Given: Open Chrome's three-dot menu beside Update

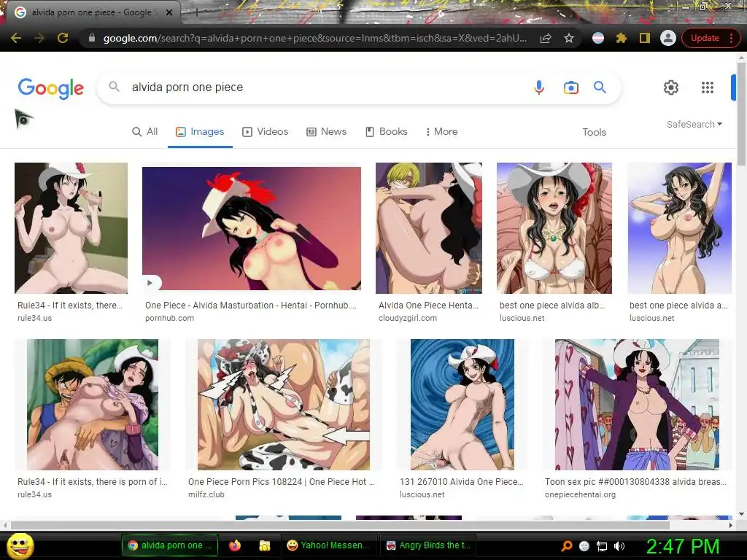Looking at the screenshot, I should tap(731, 38).
